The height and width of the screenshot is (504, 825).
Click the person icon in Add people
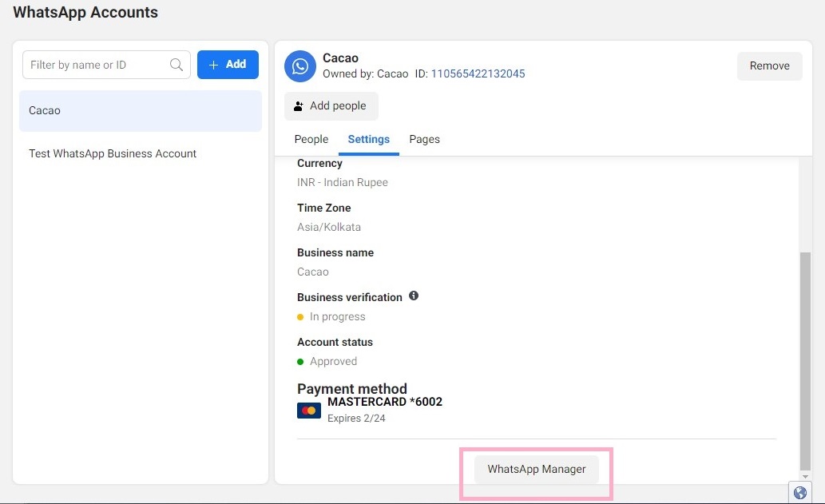click(299, 106)
